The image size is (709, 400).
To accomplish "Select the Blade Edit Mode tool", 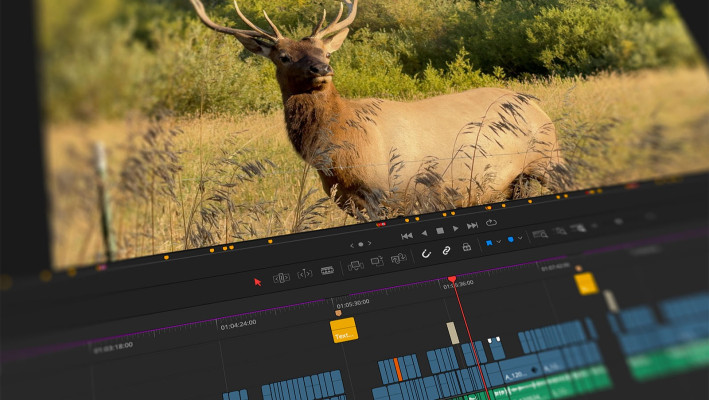I will pyautogui.click(x=327, y=270).
